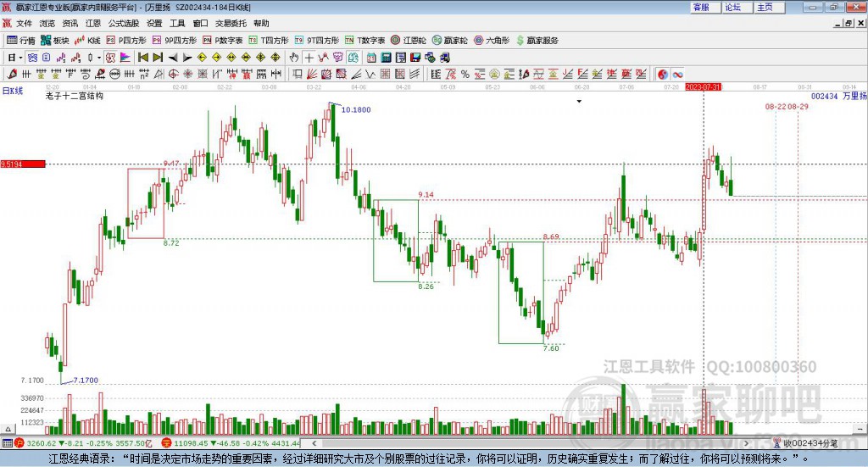Click the status bar grid icon
Viewport: 868px width, 467px height.
click(7, 443)
